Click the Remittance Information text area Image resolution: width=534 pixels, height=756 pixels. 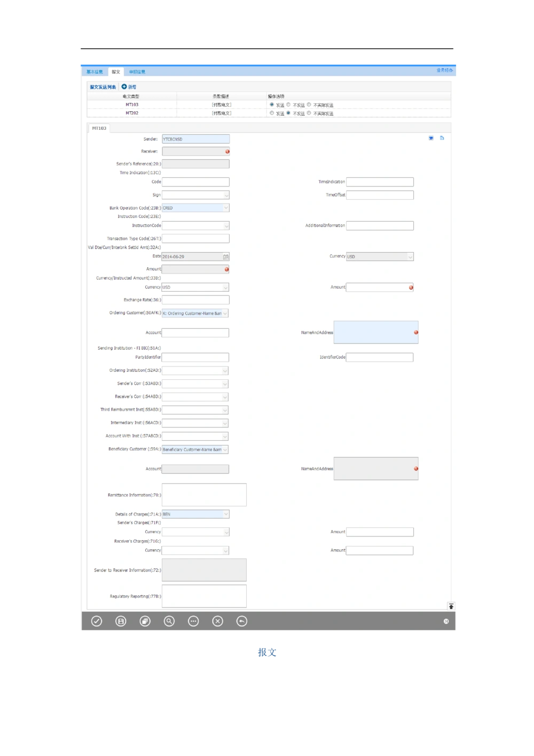[x=204, y=495]
